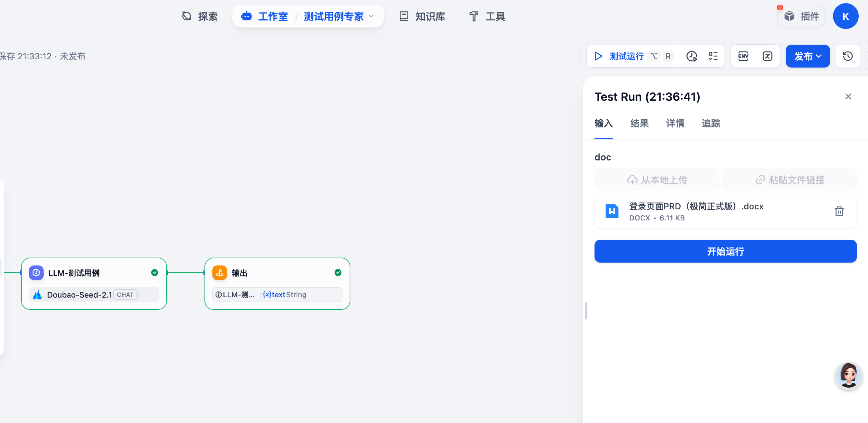This screenshot has width=868, height=423.
Task: Click LLM-测试用例 node success checkmark
Action: click(154, 273)
